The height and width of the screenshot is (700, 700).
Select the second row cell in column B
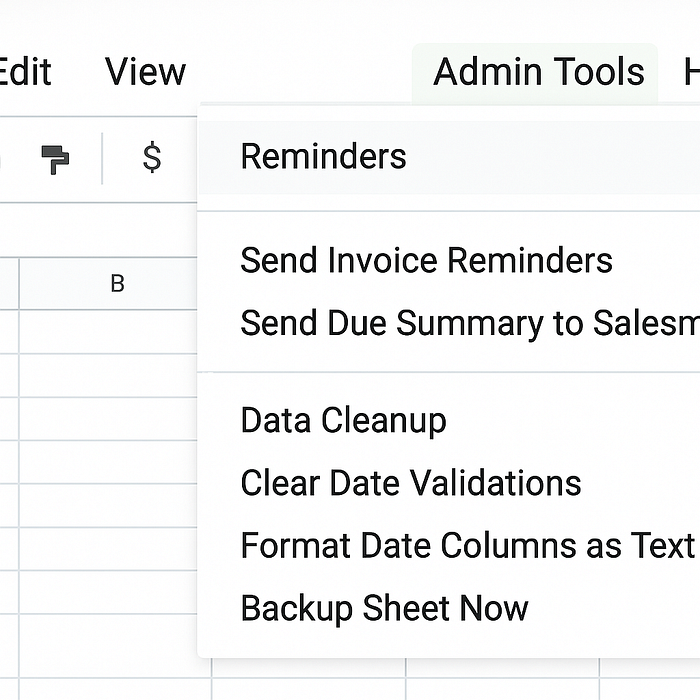(x=108, y=375)
